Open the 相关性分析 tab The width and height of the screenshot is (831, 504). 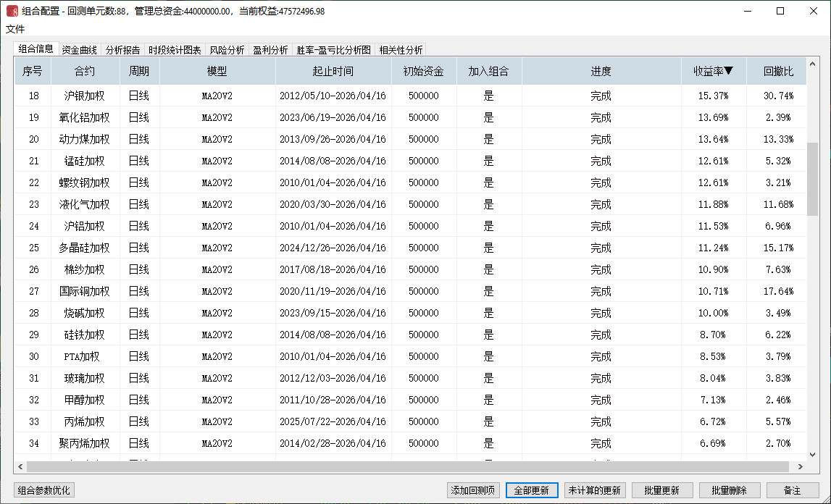pos(401,50)
